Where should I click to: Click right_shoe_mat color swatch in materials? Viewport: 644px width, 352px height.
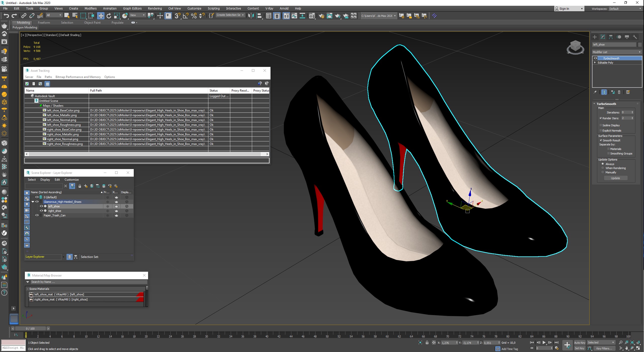pyautogui.click(x=141, y=300)
